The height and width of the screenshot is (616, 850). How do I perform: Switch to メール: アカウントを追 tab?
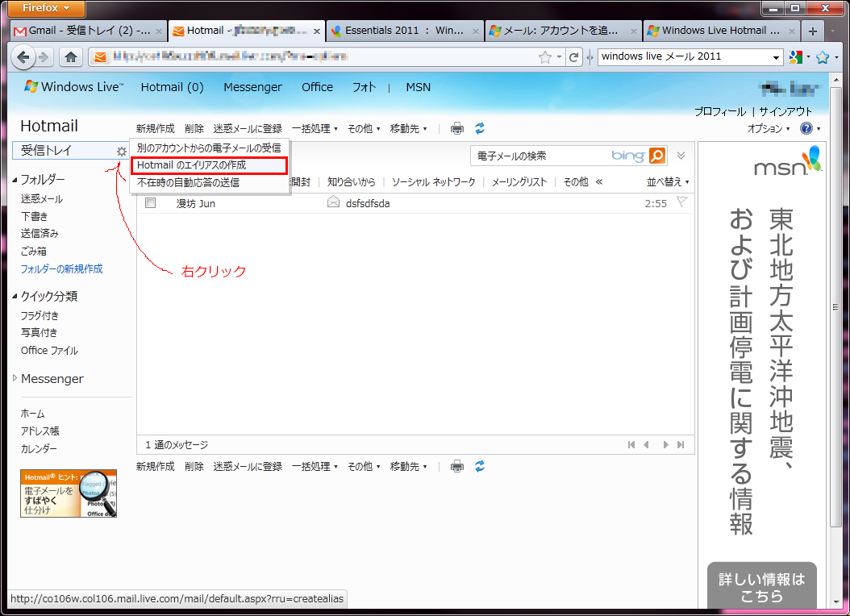coord(563,31)
